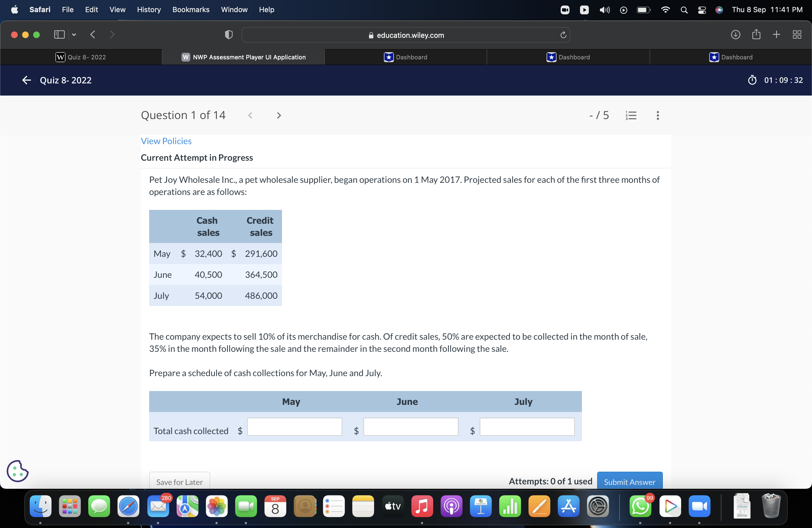The width and height of the screenshot is (812, 528).
Task: Open the tab overview grid icon
Action: [797, 35]
